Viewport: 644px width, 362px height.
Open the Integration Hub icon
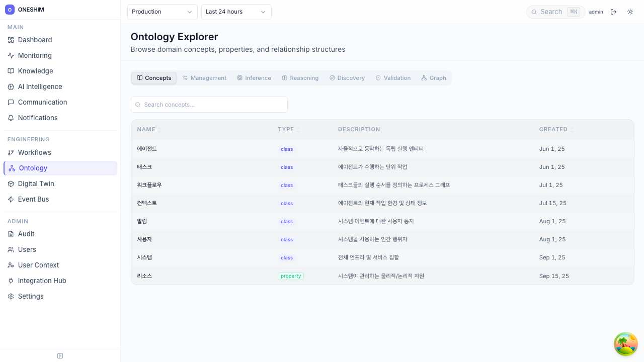click(11, 281)
